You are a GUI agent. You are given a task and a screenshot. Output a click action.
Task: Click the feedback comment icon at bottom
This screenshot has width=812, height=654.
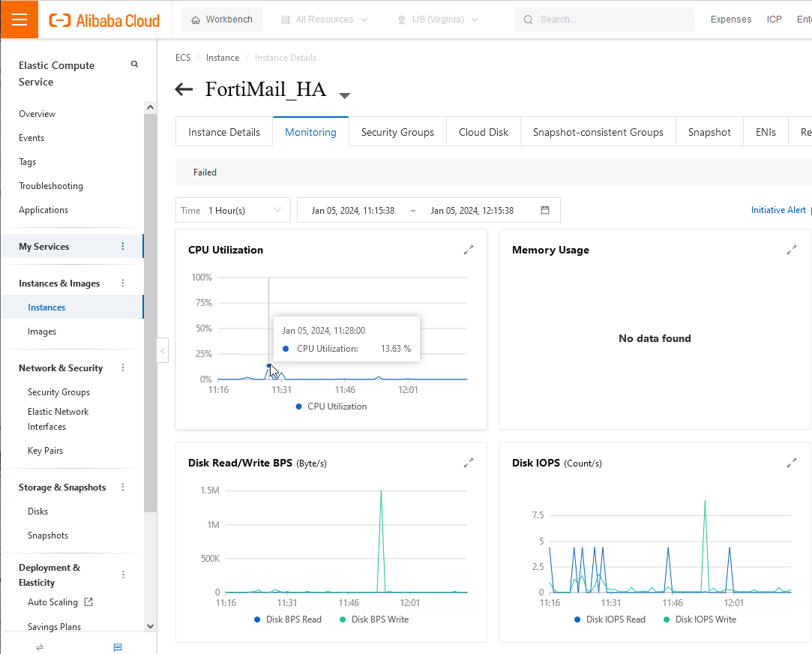(x=117, y=646)
